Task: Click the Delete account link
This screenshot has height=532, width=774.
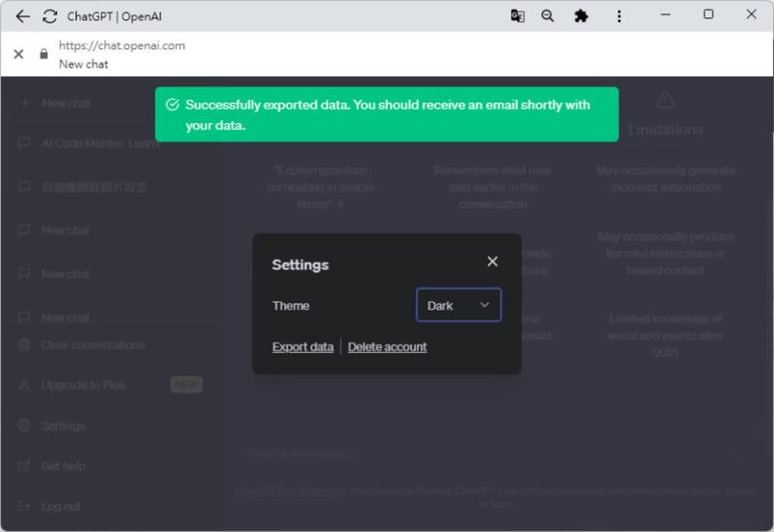Action: click(387, 347)
